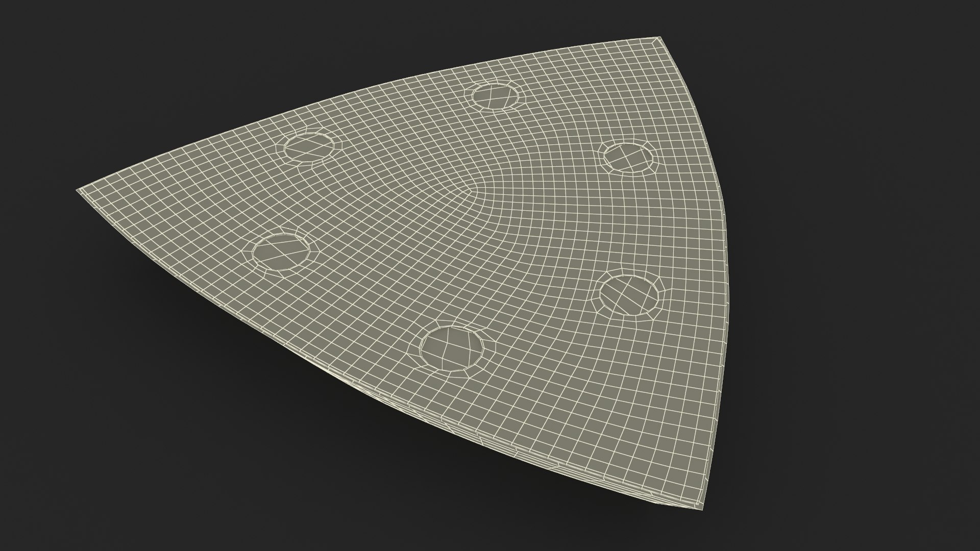
Task: Click the top corner vertex of the mesh
Action: click(x=659, y=39)
